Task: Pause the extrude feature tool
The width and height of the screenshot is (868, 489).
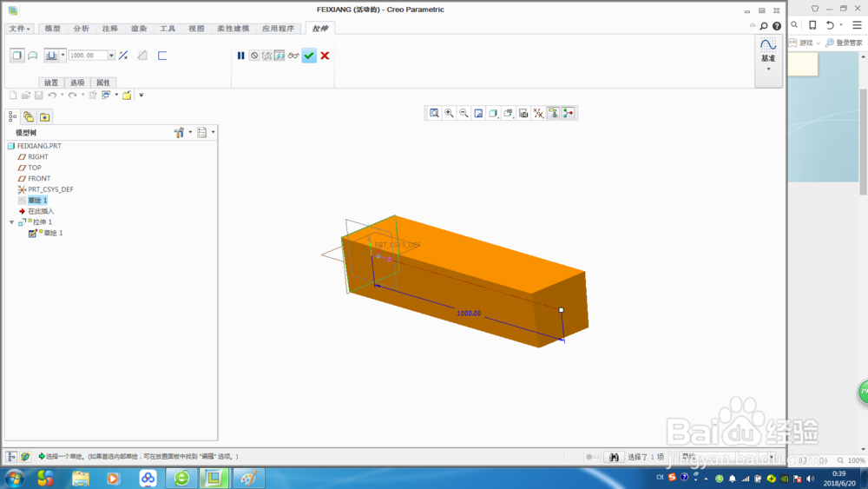Action: click(240, 56)
